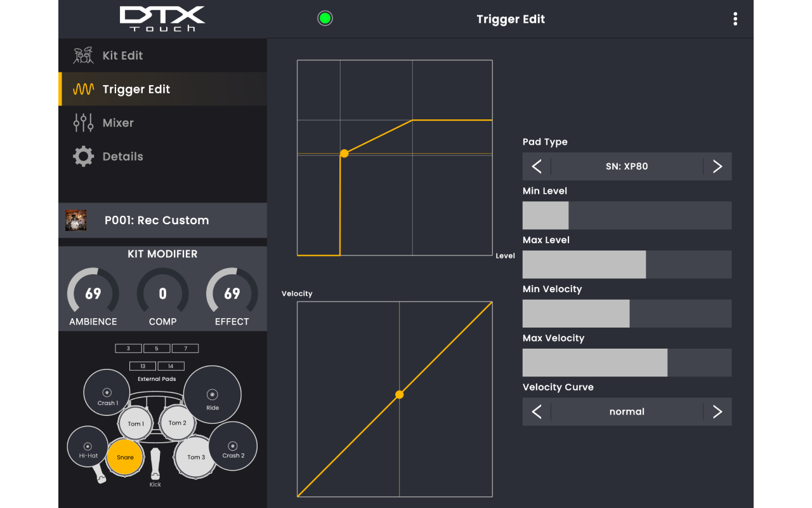Open the Mixer section
The height and width of the screenshot is (508, 812).
(162, 123)
